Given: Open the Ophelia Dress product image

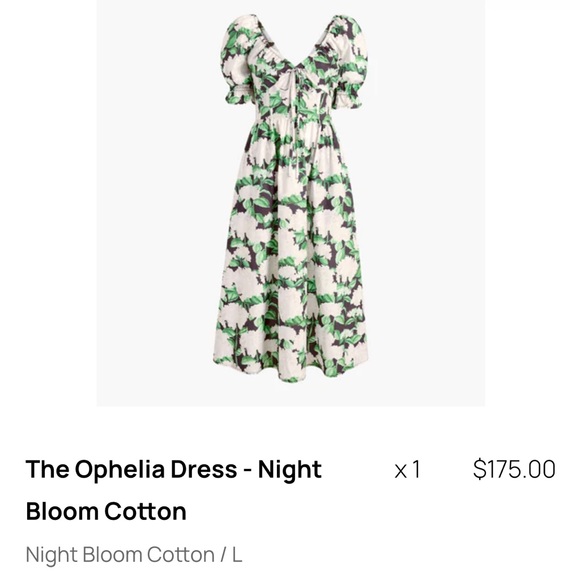Looking at the screenshot, I should click(291, 203).
